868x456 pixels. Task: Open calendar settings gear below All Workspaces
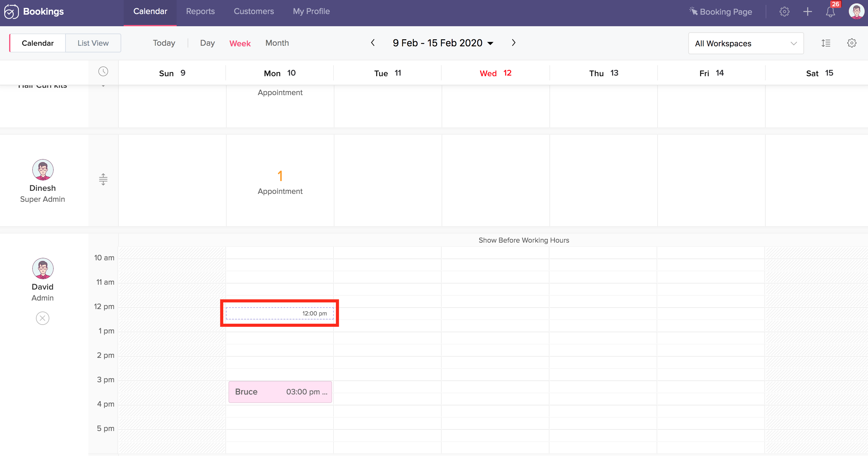point(852,43)
